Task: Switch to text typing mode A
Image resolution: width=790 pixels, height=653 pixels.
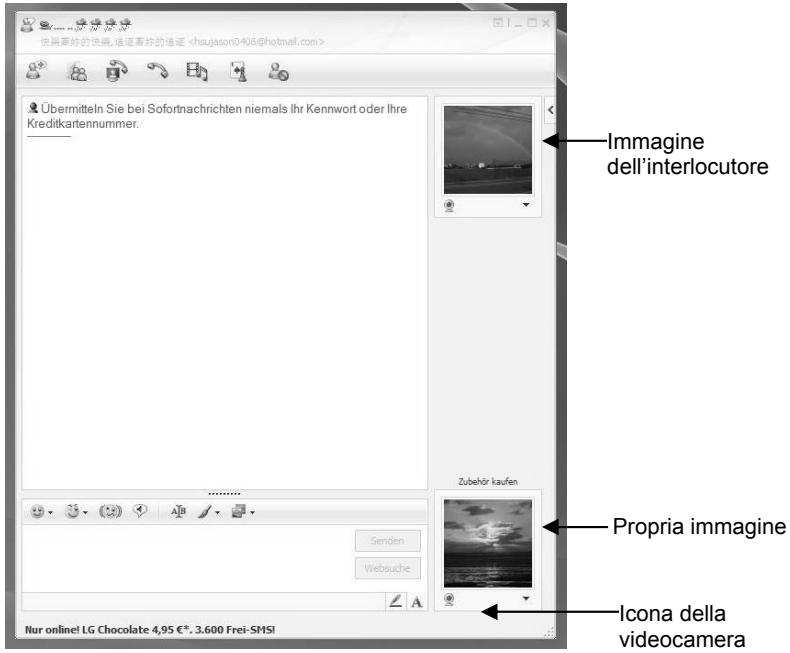Action: click(x=417, y=602)
